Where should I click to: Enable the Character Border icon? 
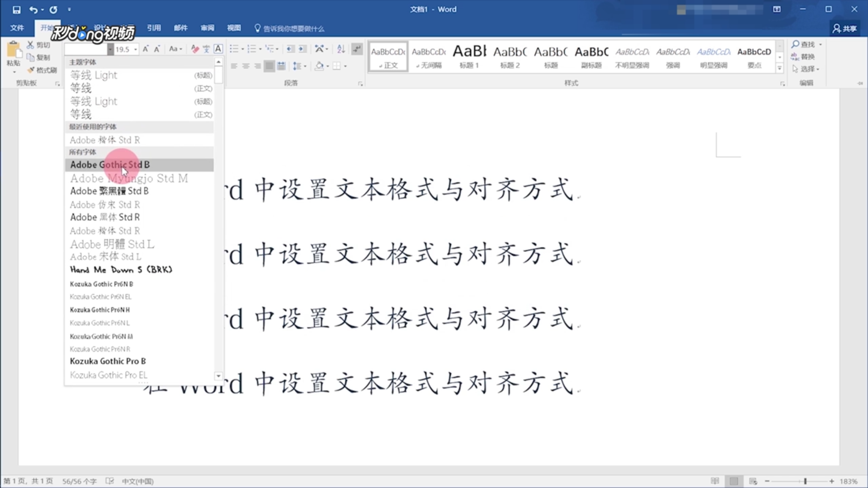pyautogui.click(x=219, y=49)
